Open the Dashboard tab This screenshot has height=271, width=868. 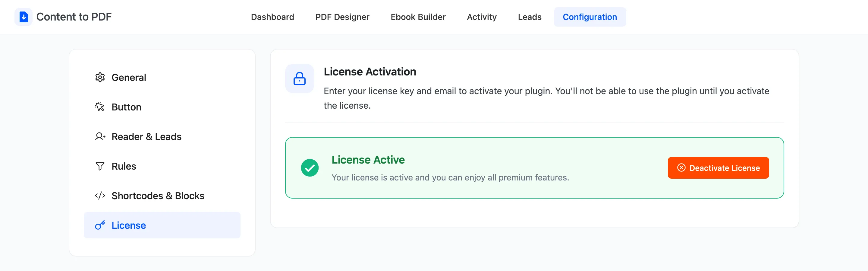tap(272, 17)
